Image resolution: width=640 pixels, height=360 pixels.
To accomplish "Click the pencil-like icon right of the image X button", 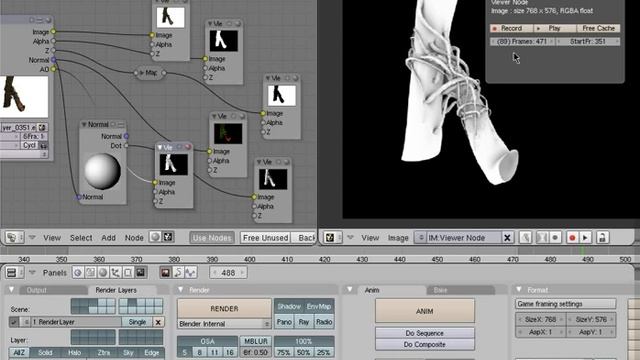I will click(526, 238).
